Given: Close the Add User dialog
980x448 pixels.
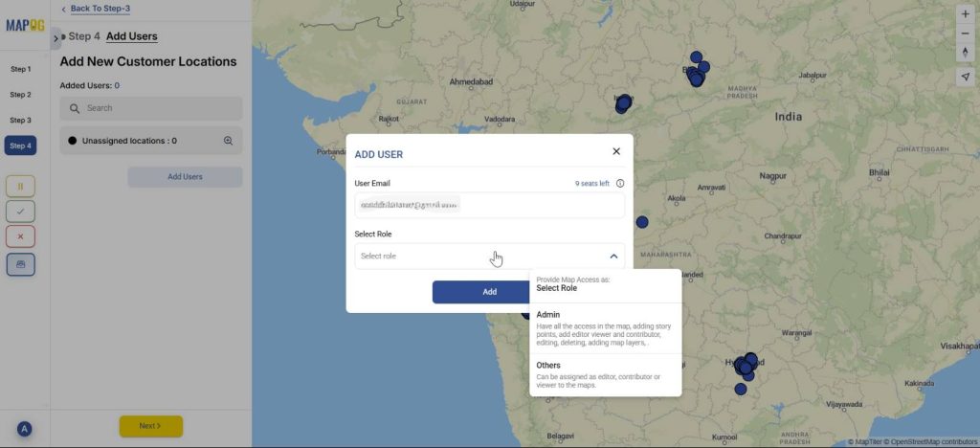Looking at the screenshot, I should click(616, 151).
